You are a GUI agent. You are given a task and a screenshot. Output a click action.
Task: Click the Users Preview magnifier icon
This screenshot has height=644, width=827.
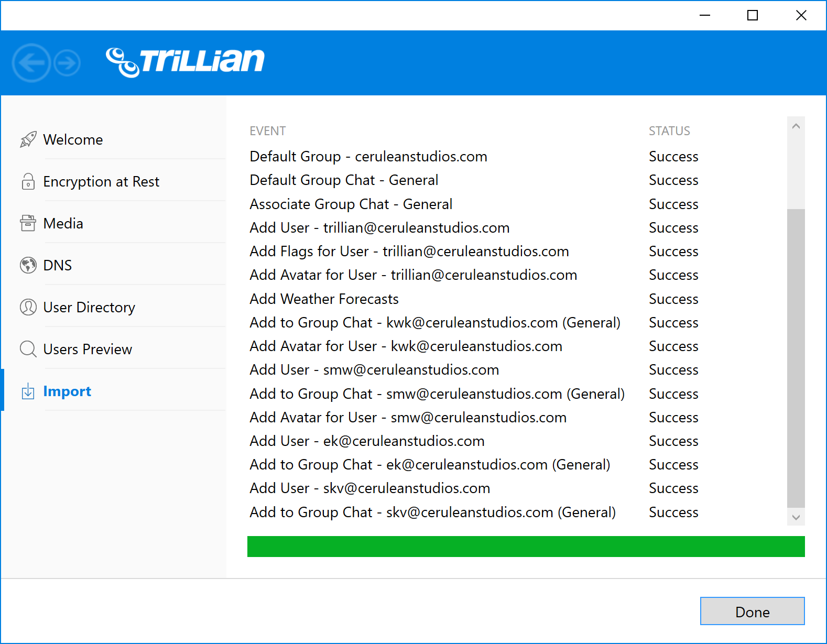pos(28,349)
